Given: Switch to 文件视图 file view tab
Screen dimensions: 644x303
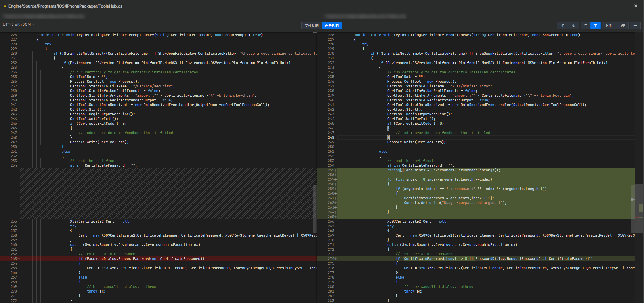Looking at the screenshot, I should coord(311,26).
